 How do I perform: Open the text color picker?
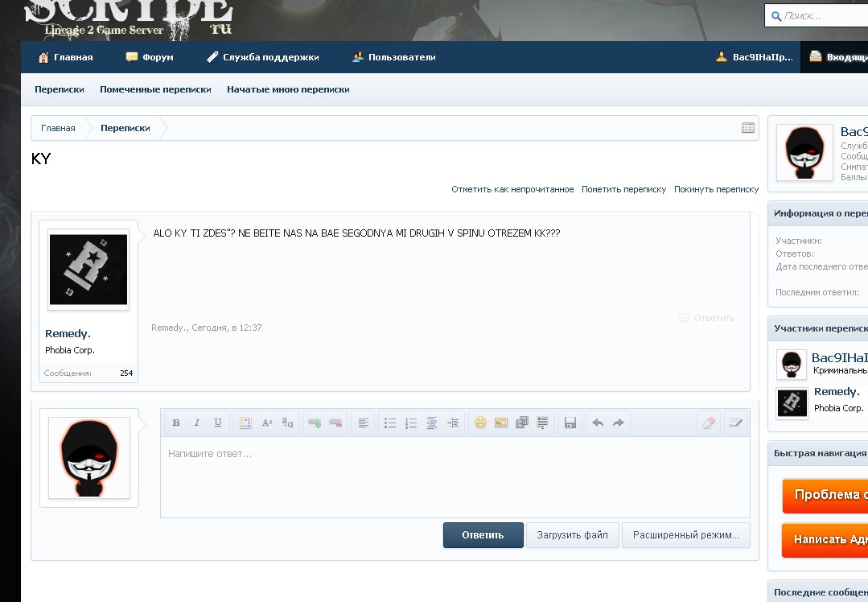[x=246, y=423]
